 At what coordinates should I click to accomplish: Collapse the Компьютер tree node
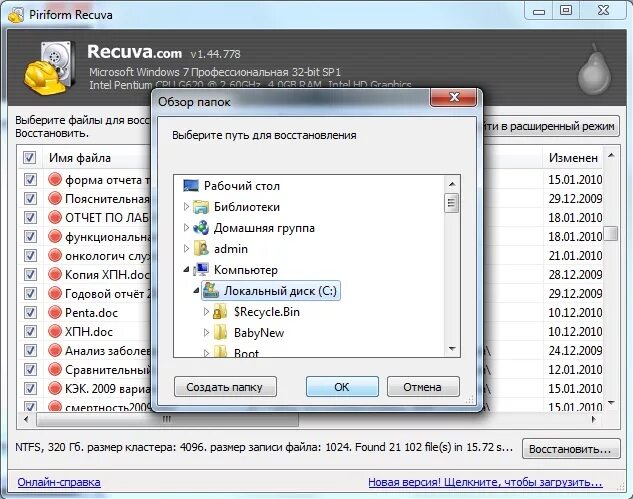(x=186, y=270)
